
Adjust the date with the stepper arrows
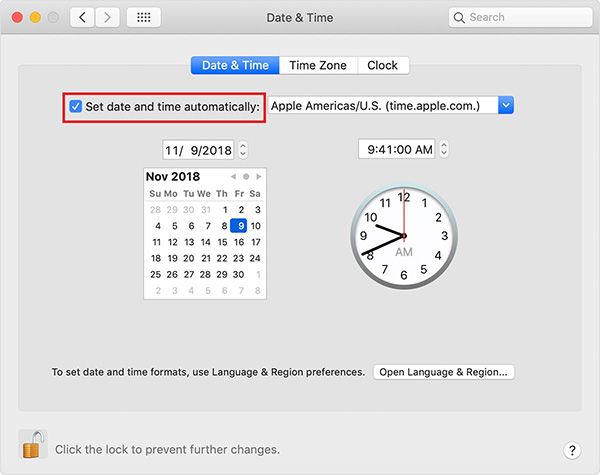coord(243,150)
